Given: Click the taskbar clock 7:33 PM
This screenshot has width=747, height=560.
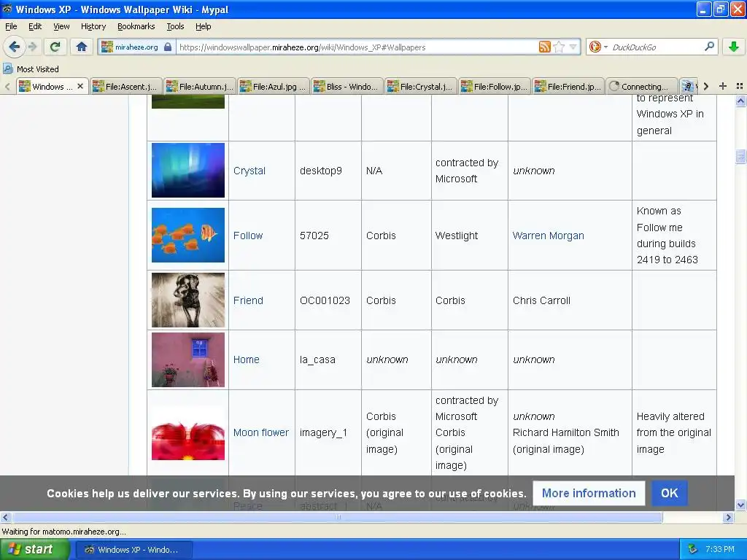Looking at the screenshot, I should point(720,550).
